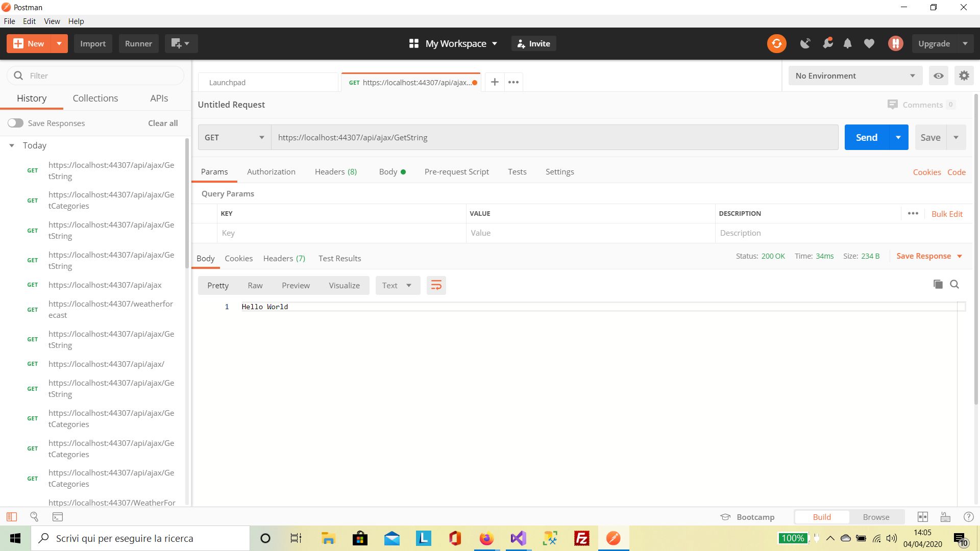Open the New button dropdown arrow

59,43
